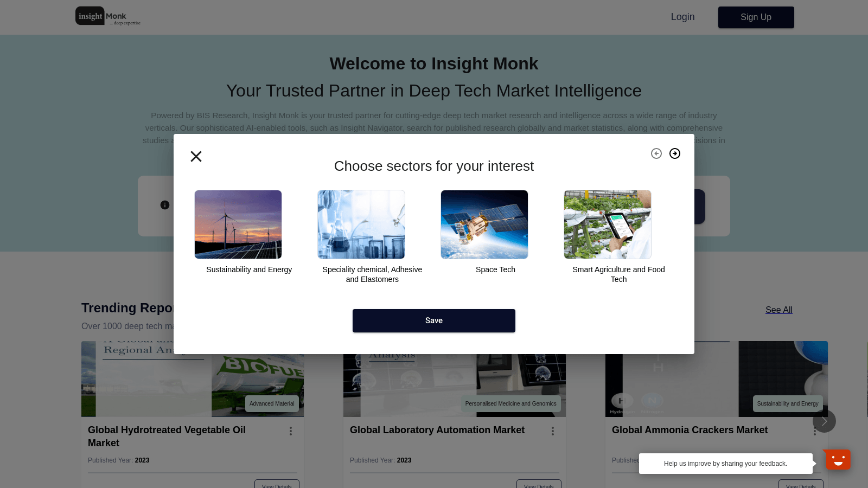The image size is (868, 488).
Task: Click the Sustainability and Energy report tag
Action: (x=788, y=403)
